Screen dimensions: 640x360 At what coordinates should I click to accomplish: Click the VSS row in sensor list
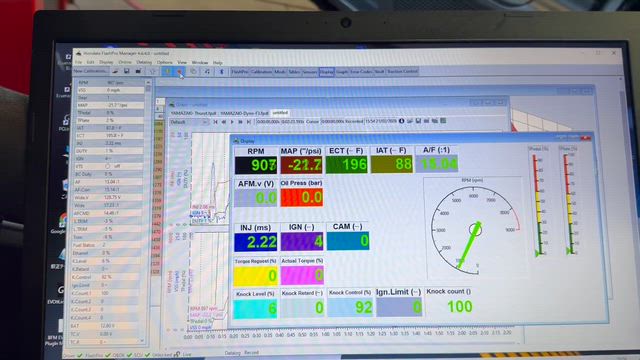(x=110, y=90)
